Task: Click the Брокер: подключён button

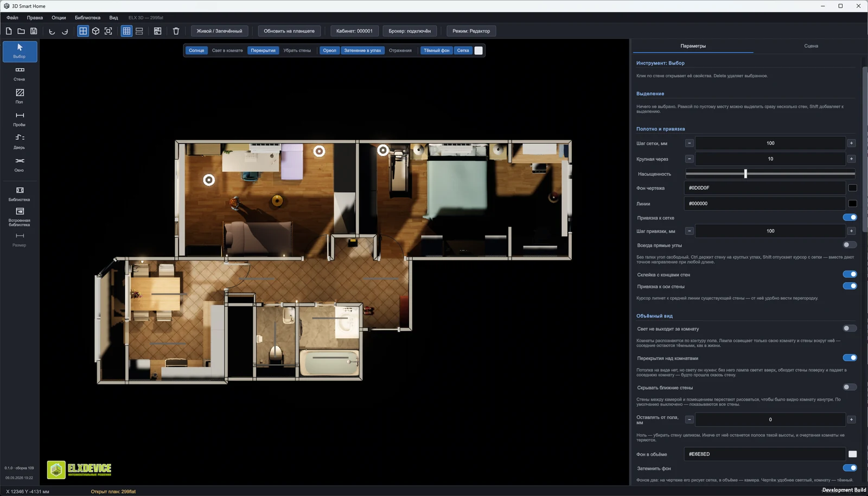Action: click(x=410, y=31)
